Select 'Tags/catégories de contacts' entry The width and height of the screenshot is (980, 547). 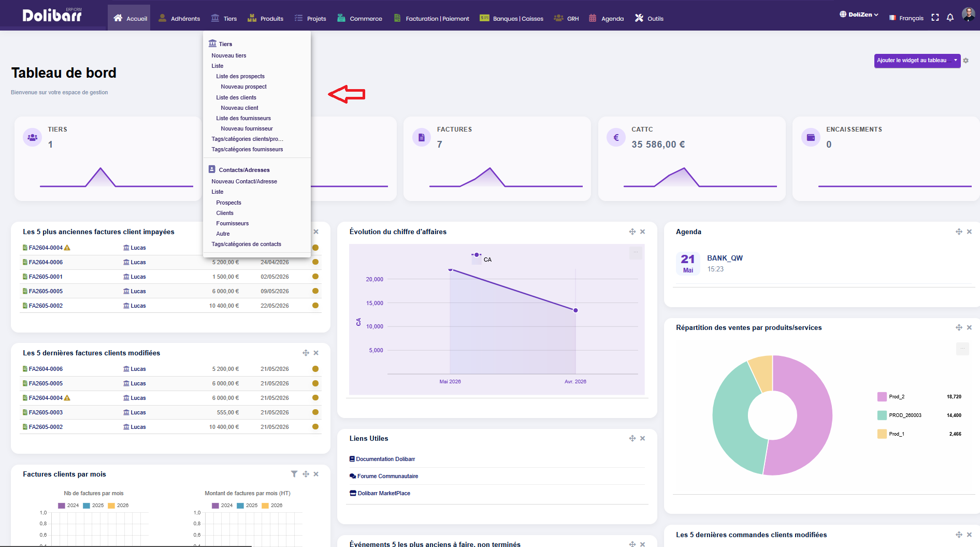click(246, 244)
